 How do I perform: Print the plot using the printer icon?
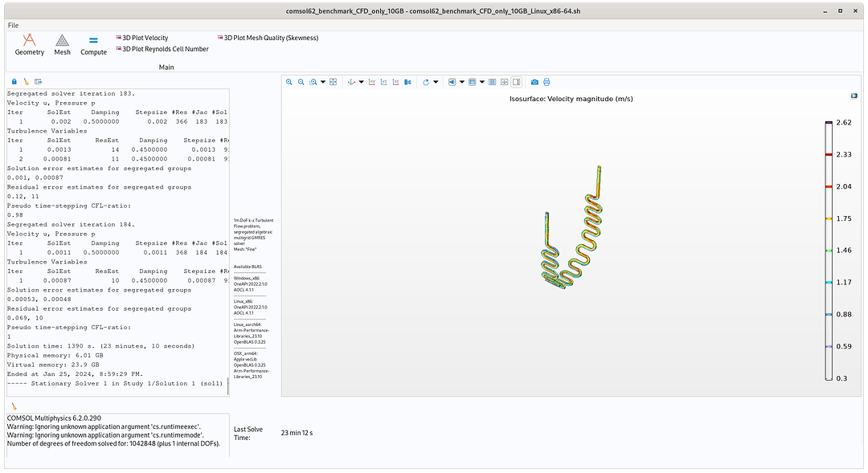coord(547,82)
